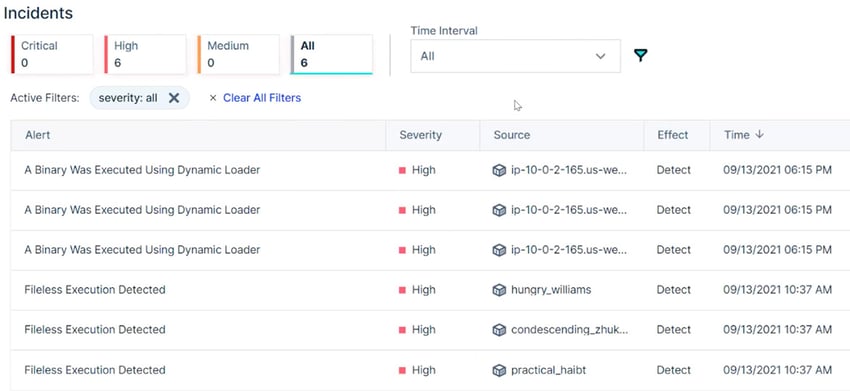850x391 pixels.
Task: Click the Clear All Filters link
Action: point(262,98)
